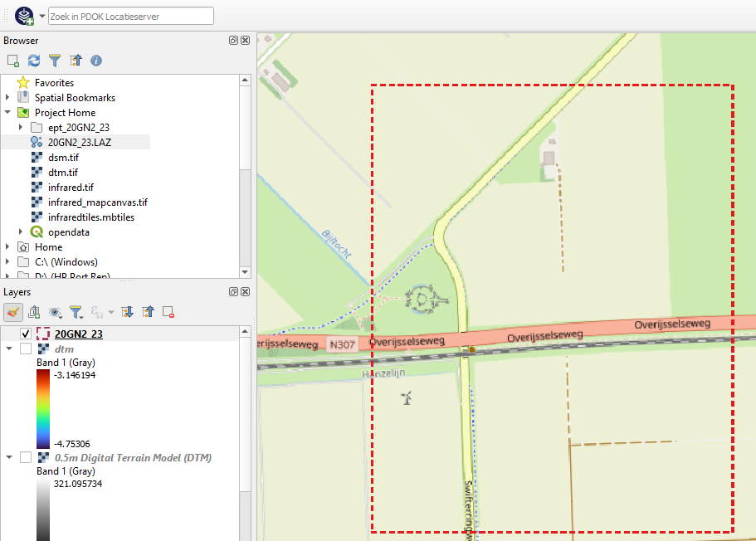The image size is (756, 541).
Task: Expand all layers in Layers panel
Action: [127, 312]
